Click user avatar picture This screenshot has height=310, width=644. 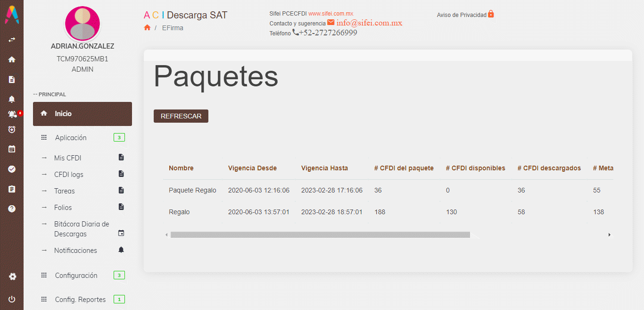[x=83, y=24]
